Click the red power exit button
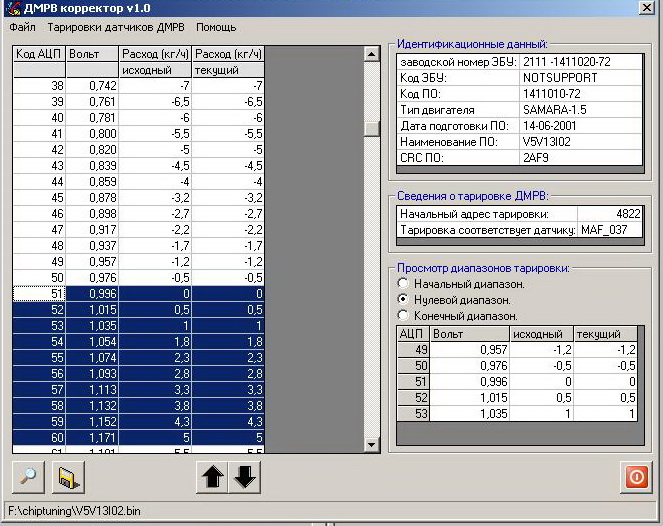663x526 pixels. pos(636,477)
